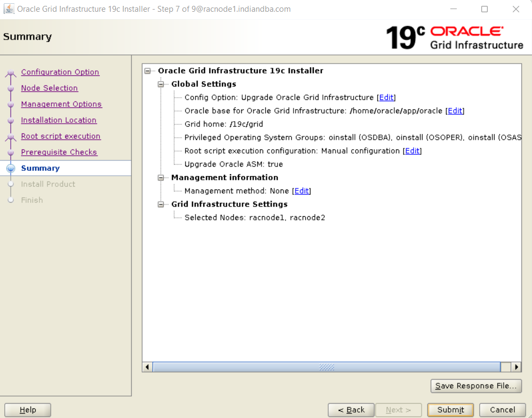Click the Summary step bullet icon
This screenshot has width=532, height=418.
(11, 168)
